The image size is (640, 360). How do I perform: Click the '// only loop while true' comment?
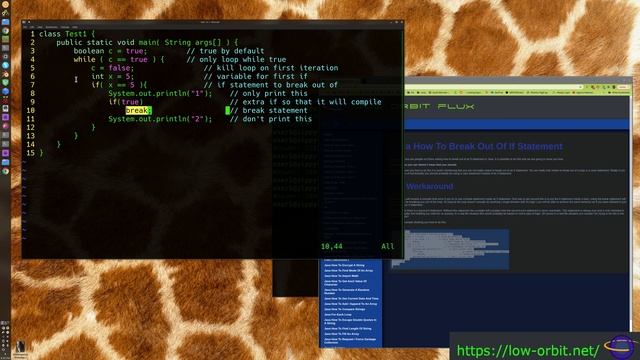(236, 60)
